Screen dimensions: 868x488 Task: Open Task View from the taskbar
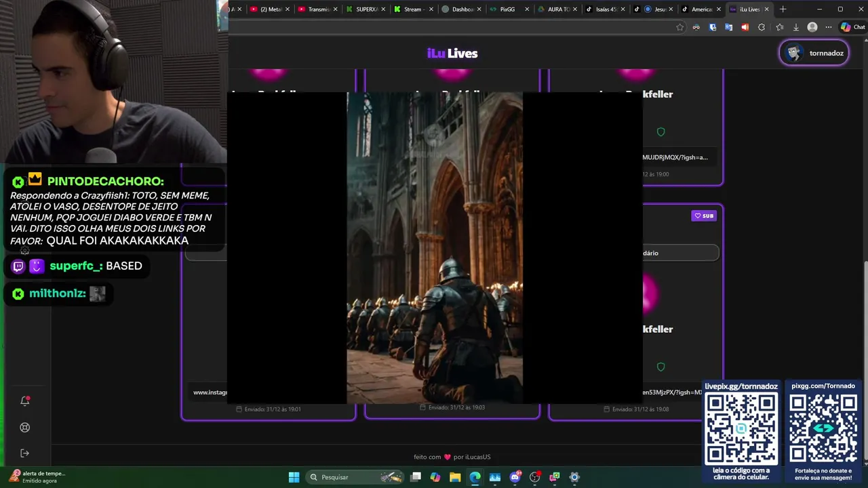[x=416, y=477]
